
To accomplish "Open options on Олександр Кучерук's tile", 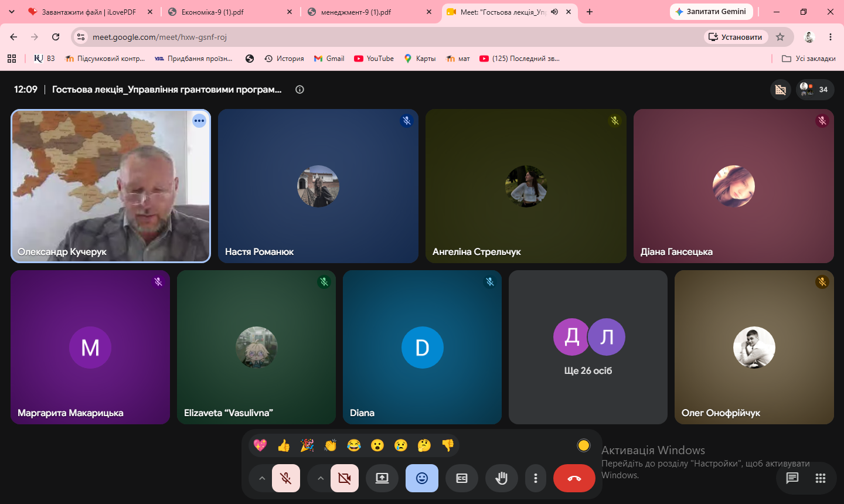I will point(199,121).
